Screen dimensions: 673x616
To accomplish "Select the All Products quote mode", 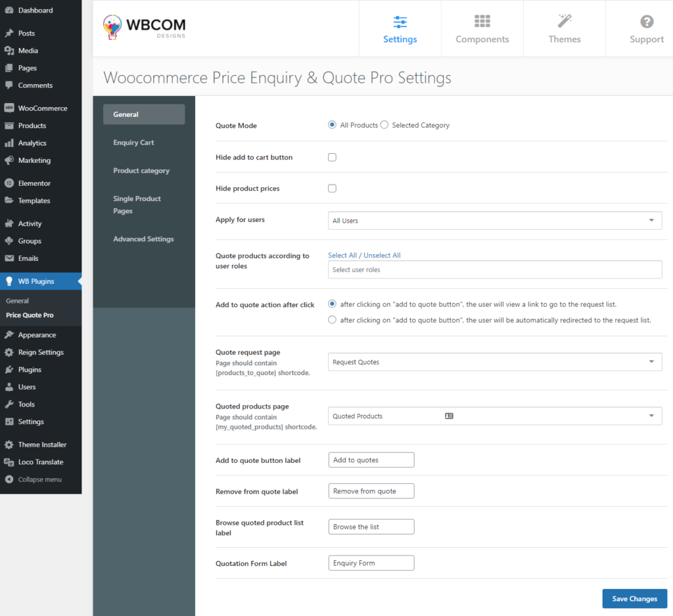I will click(332, 125).
